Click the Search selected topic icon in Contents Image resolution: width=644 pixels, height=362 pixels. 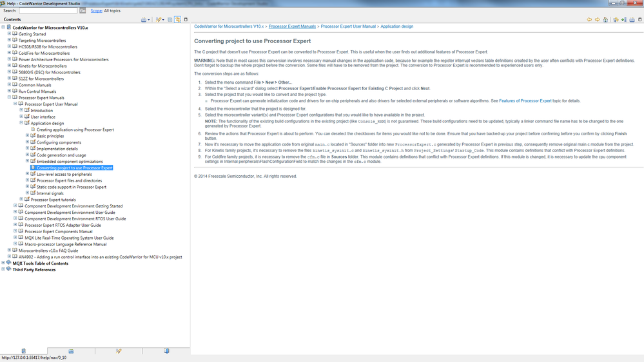click(158, 19)
